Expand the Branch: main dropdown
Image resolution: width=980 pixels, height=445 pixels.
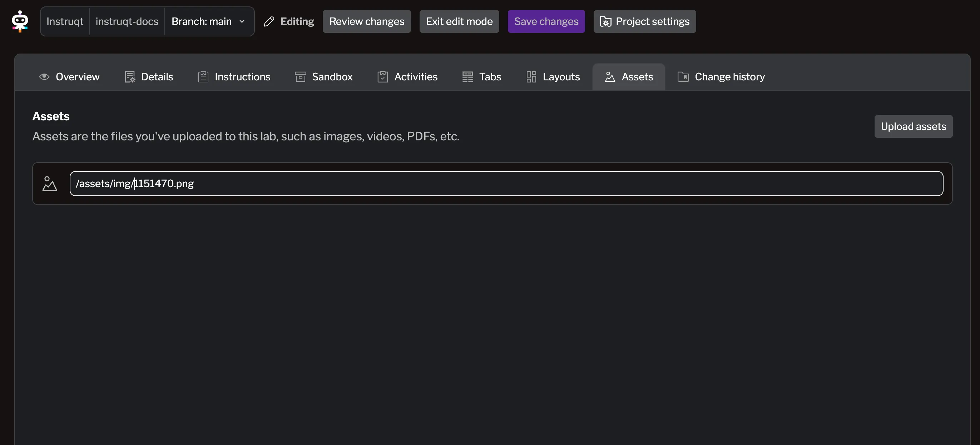[x=208, y=22]
